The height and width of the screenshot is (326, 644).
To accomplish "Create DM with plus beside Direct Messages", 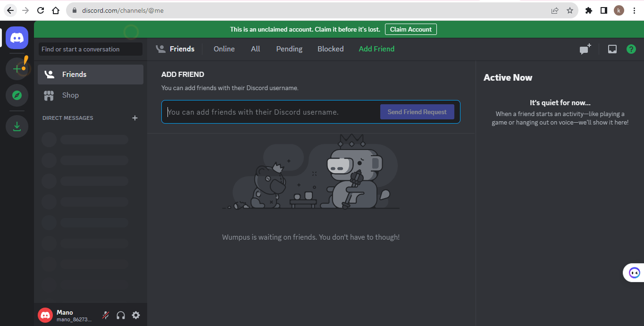I will coord(135,118).
